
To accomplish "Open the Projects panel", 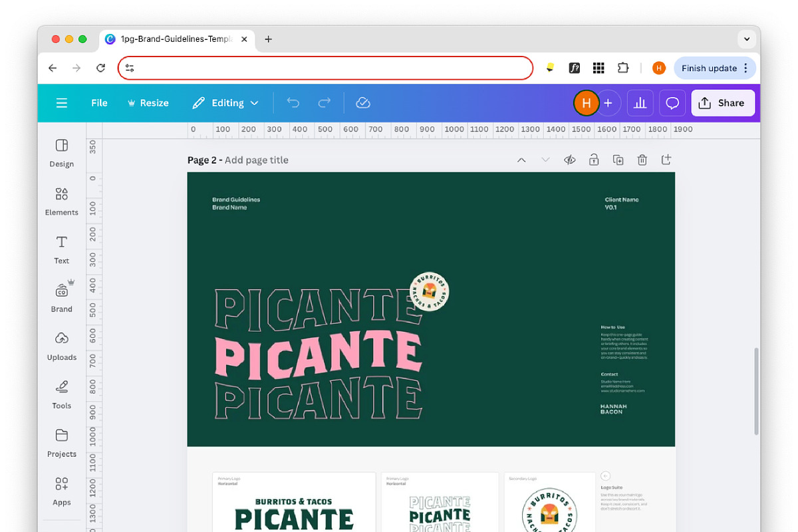I will [62, 444].
